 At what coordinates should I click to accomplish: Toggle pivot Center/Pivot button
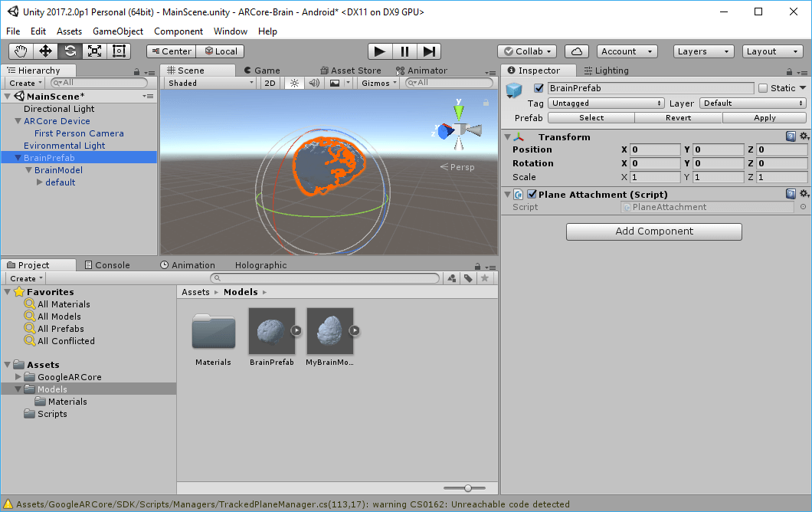[x=172, y=51]
